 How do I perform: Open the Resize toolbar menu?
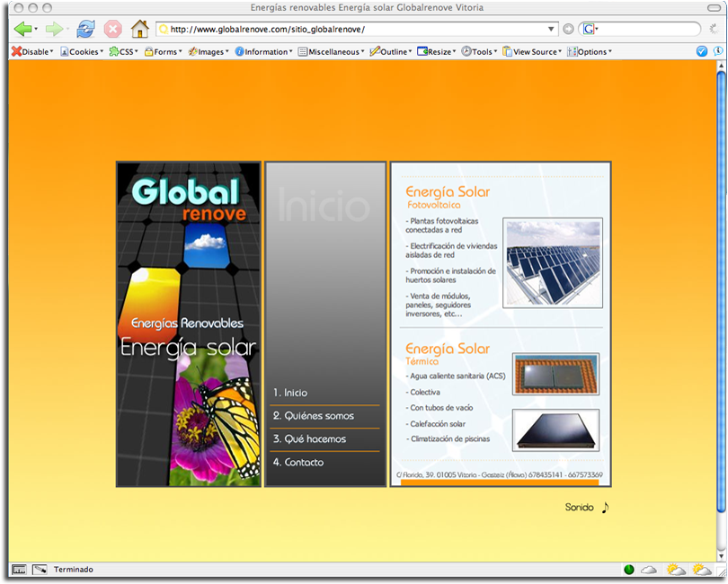(437, 51)
